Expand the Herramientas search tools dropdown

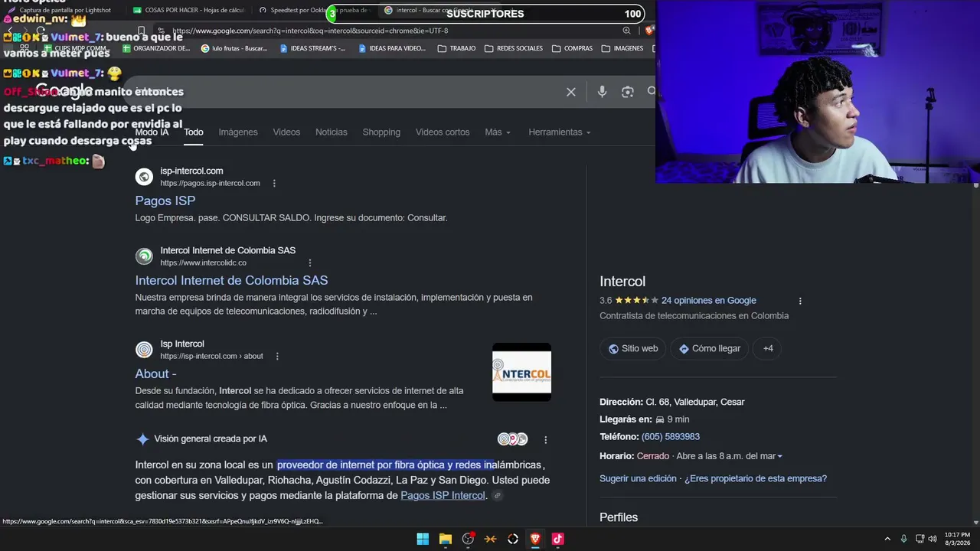[560, 132]
